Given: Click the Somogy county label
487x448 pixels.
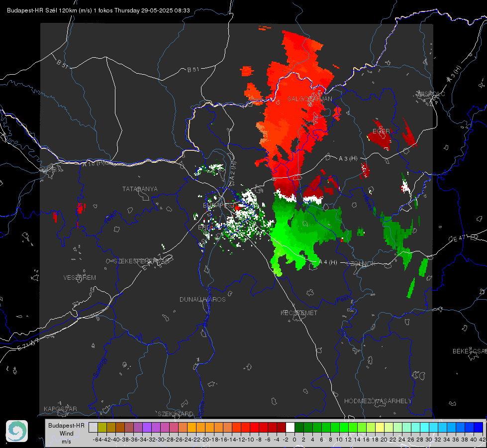Looking at the screenshot, I should click(100, 368).
